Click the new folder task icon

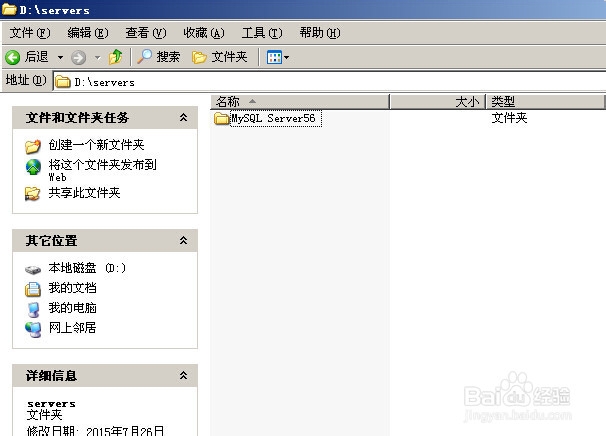click(x=33, y=146)
